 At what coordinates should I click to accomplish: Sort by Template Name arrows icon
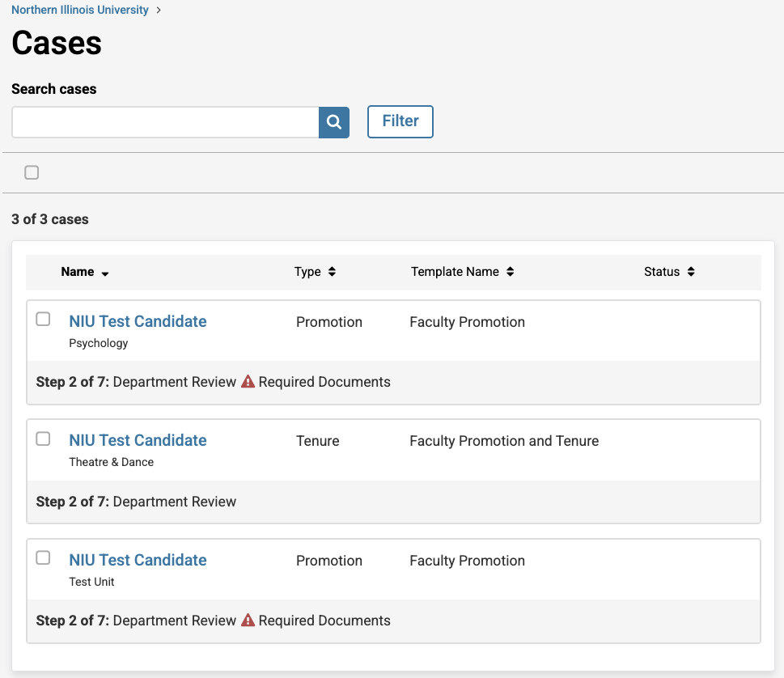click(510, 272)
